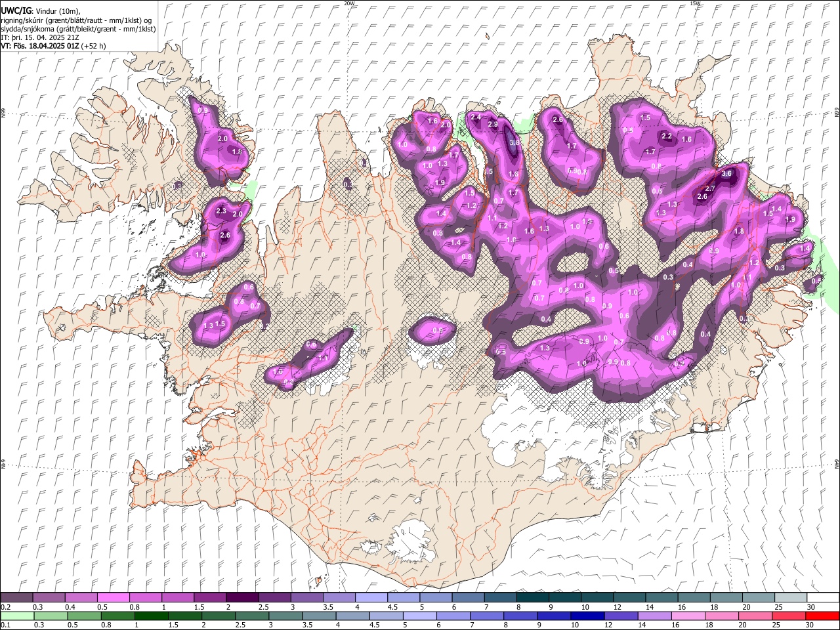Select the medium green 0.5 swatch, green-to-red row
The image size is (840, 630).
click(x=84, y=616)
